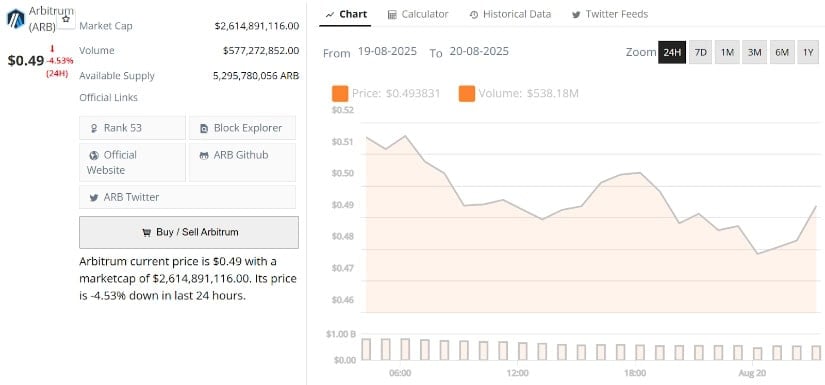Visit the Official Website link

pyautogui.click(x=132, y=163)
